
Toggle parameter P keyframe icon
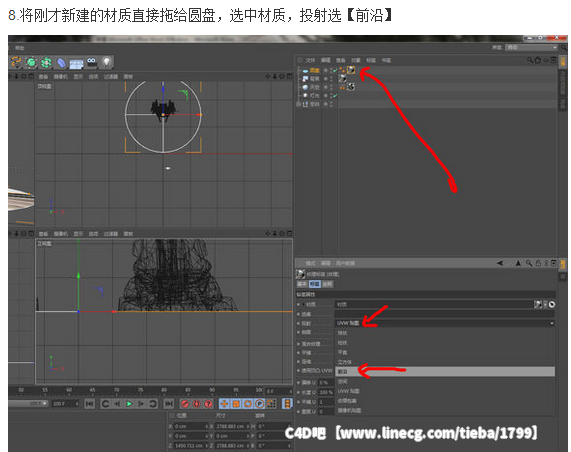point(259,404)
